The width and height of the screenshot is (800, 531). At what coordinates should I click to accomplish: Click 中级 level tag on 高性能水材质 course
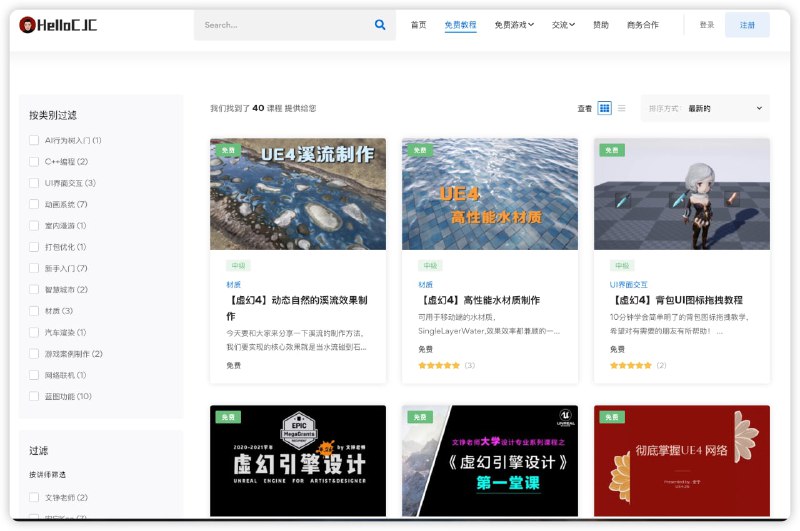[430, 265]
